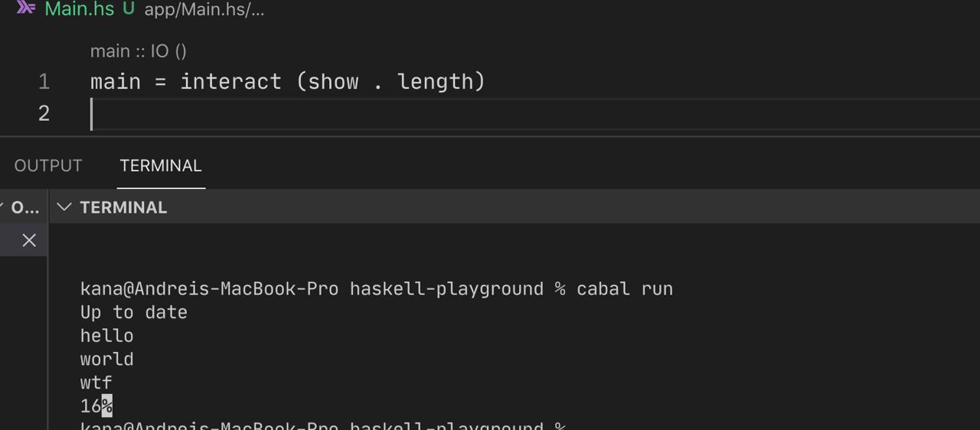Click the X close icon in left panel
Viewport: 980px width, 430px height.
pyautogui.click(x=29, y=240)
